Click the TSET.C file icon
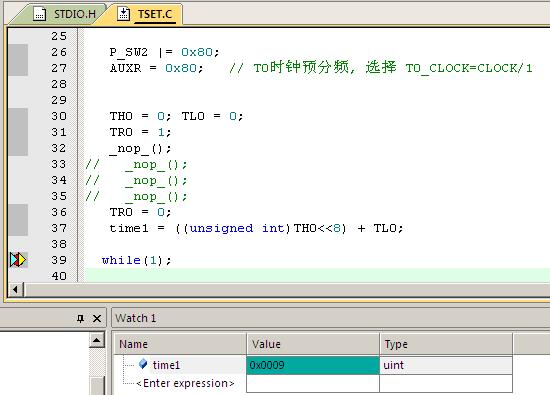 [123, 14]
